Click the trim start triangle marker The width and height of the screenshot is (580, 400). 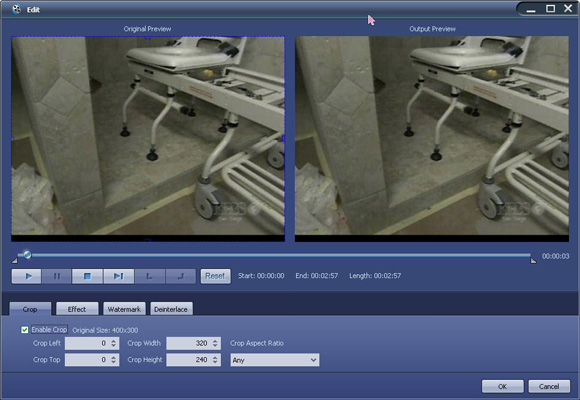14,261
